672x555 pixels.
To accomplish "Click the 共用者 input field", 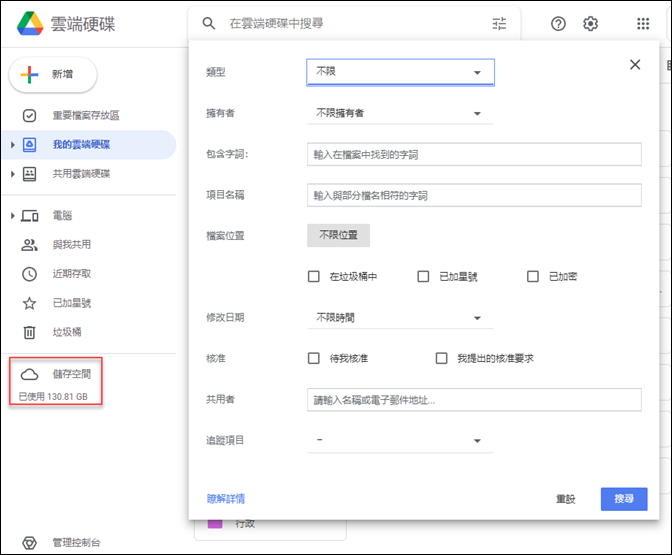I will click(474, 400).
